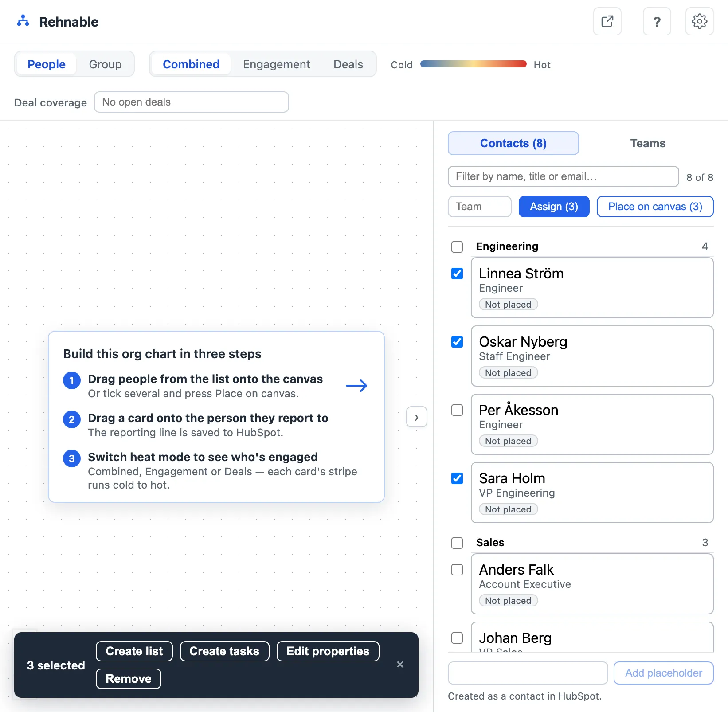The image size is (728, 712).
Task: Focus the filter by name input
Action: click(564, 176)
